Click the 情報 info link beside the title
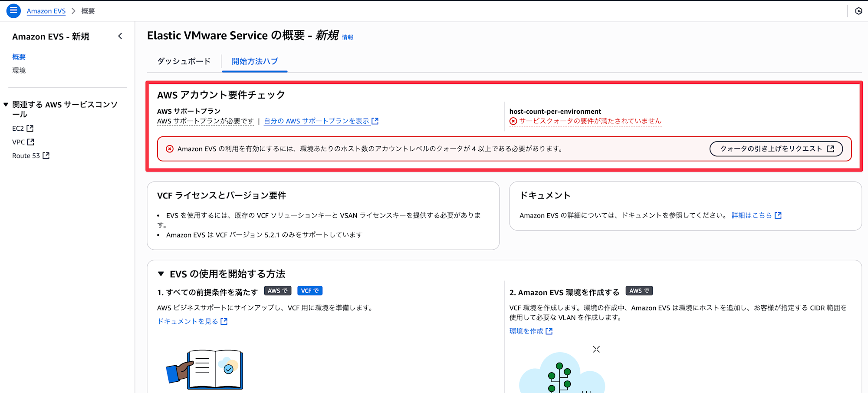Viewport: 868px width, 393px height. click(348, 37)
